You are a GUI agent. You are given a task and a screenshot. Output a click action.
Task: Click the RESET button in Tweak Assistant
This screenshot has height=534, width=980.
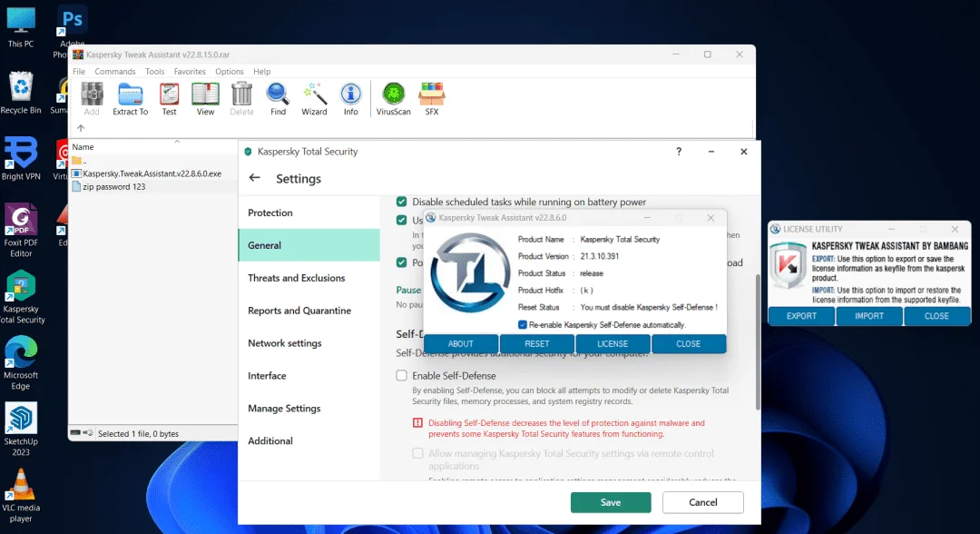[537, 344]
